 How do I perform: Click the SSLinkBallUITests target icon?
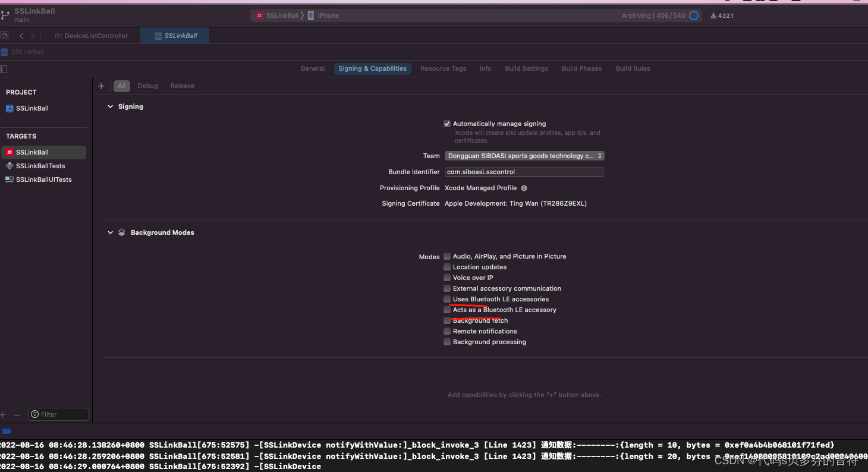(x=10, y=180)
